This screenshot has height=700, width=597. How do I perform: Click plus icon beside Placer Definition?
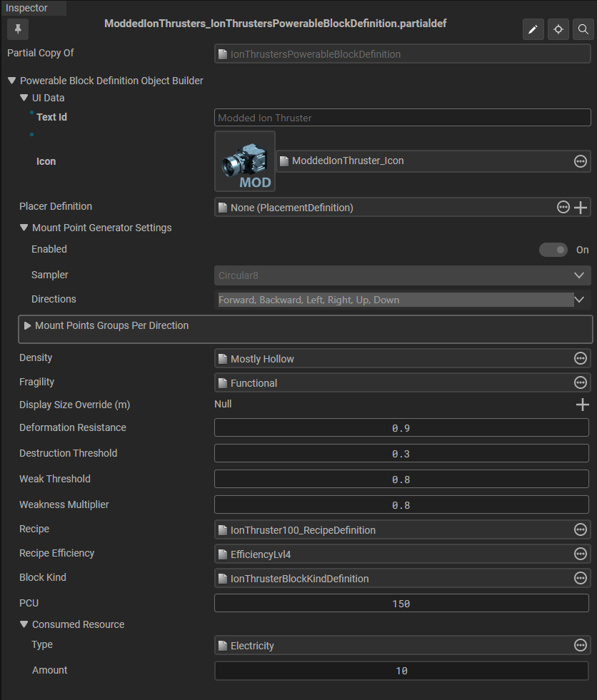click(581, 208)
